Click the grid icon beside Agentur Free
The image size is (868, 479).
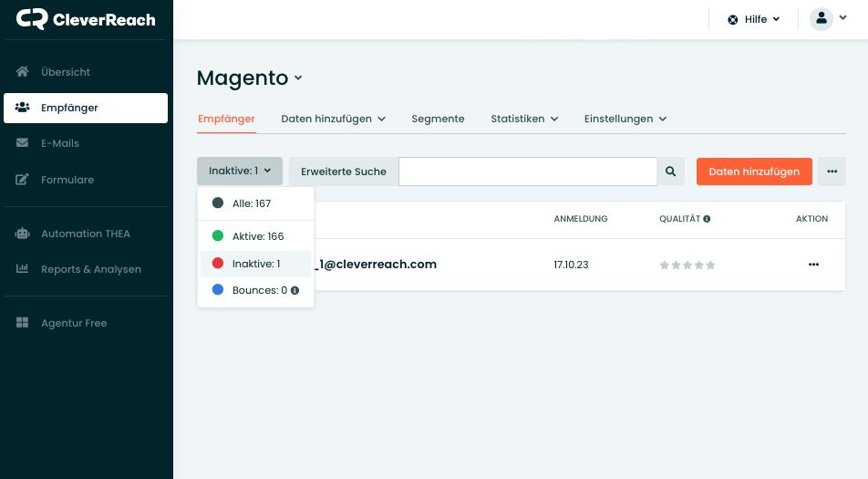point(22,322)
